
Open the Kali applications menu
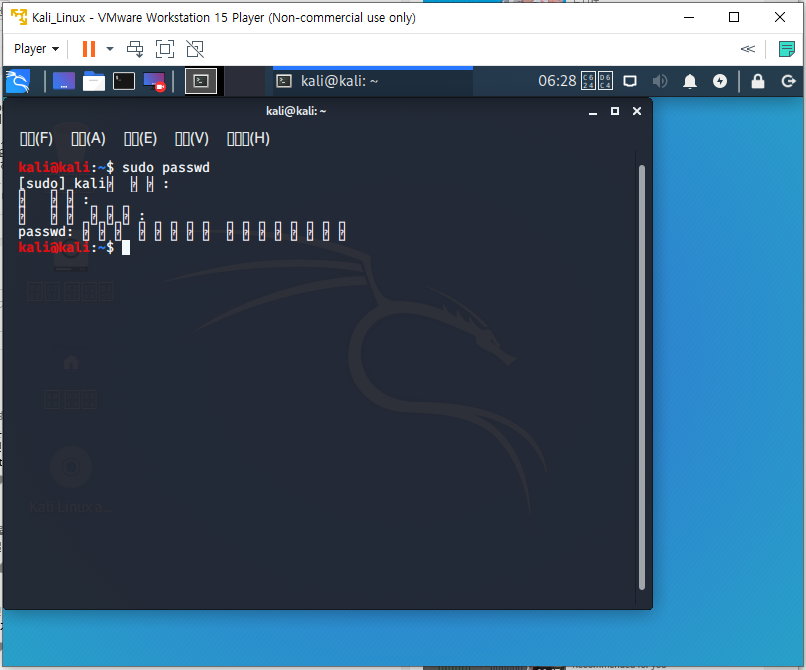(19, 81)
